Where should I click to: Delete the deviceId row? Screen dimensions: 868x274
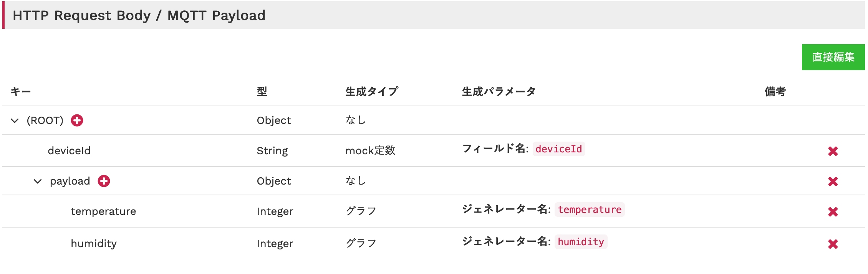coord(833,151)
